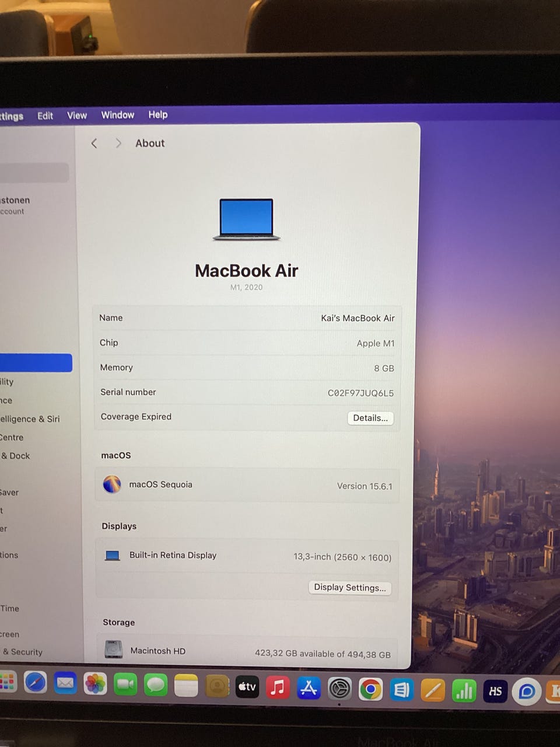
Task: Open the Notes app in the Dock
Action: pyautogui.click(x=186, y=685)
